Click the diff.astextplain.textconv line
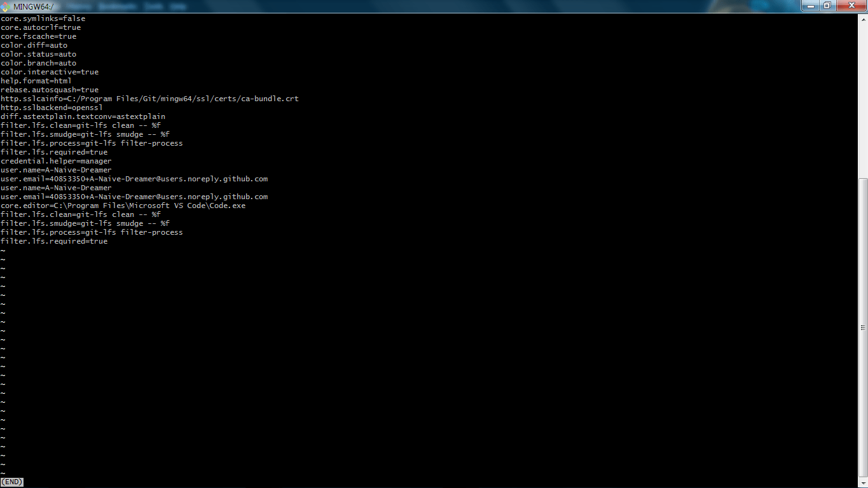Screen dimensions: 868x488 tap(83, 116)
